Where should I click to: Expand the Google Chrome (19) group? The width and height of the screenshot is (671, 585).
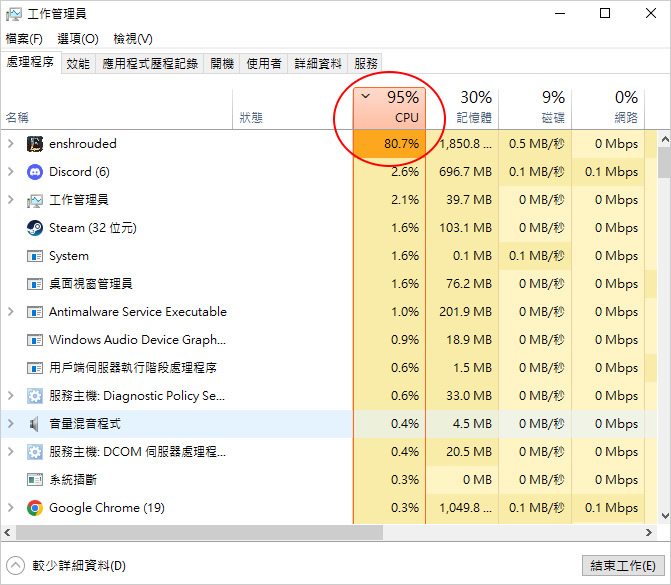click(11, 508)
